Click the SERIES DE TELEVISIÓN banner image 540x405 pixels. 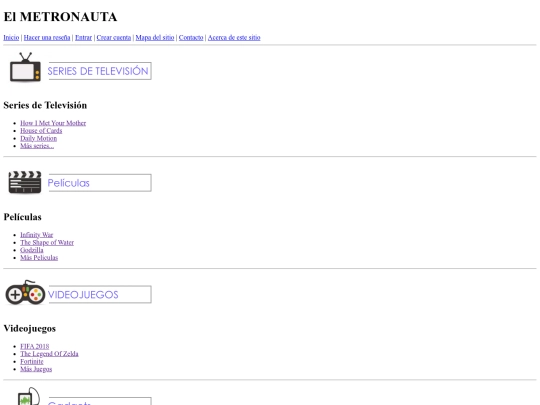[100, 71]
